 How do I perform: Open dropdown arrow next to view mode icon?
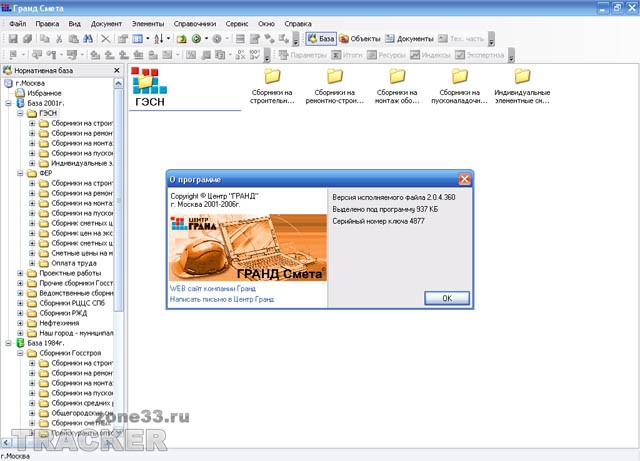click(x=147, y=39)
